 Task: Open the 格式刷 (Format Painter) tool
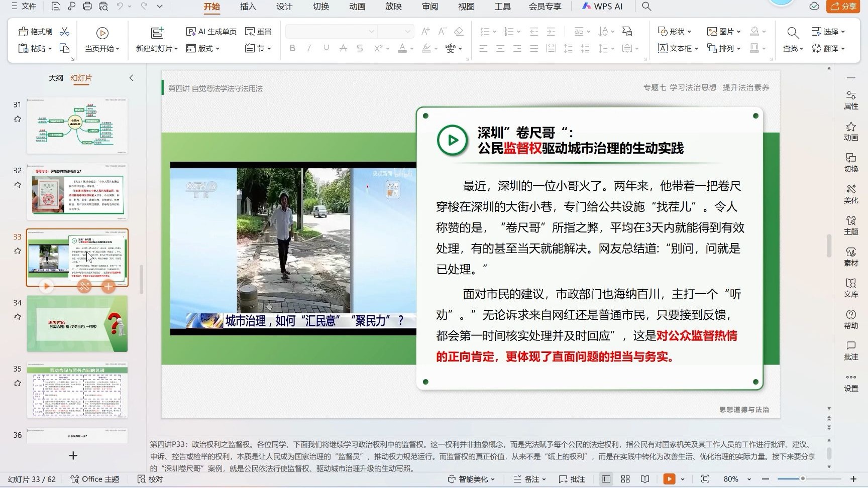(x=35, y=31)
